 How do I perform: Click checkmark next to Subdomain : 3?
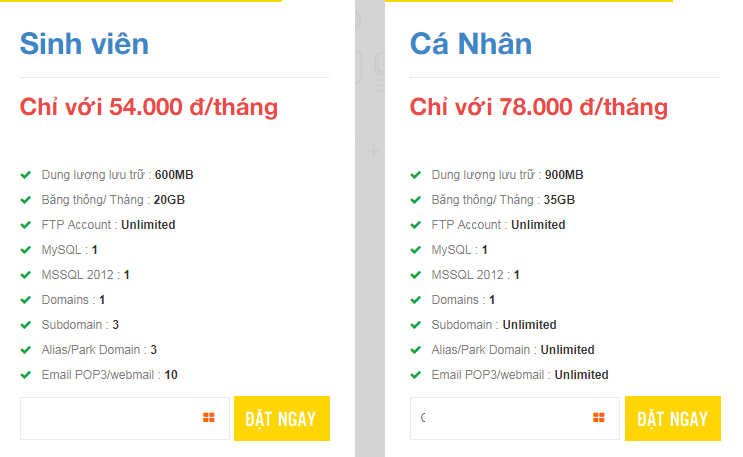pyautogui.click(x=26, y=325)
